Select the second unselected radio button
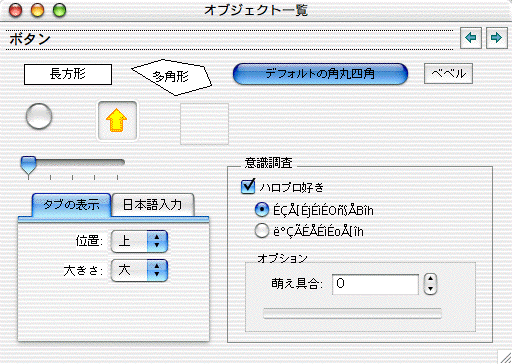This screenshot has width=512, height=364. pyautogui.click(x=262, y=231)
